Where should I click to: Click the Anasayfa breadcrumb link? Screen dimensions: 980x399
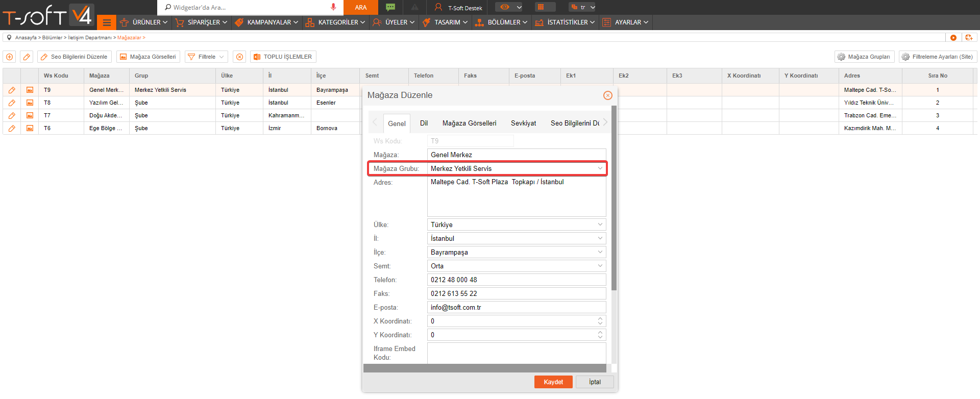tap(26, 38)
